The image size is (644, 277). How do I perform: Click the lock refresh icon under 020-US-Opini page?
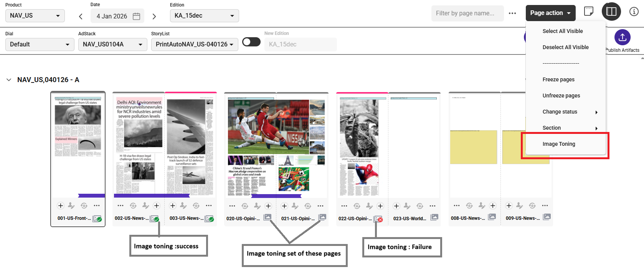[x=244, y=206]
